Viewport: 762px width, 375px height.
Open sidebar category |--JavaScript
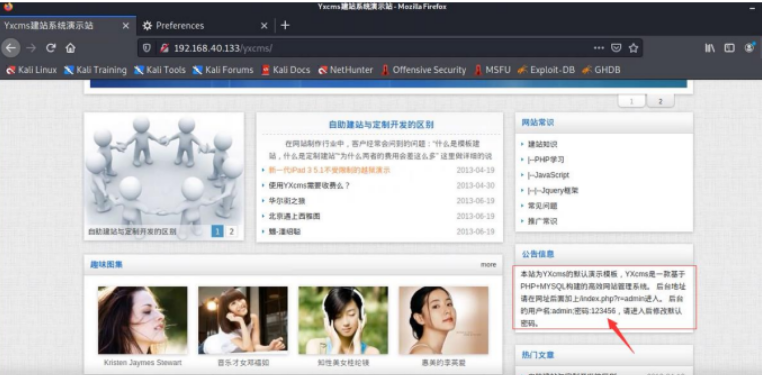pyautogui.click(x=548, y=175)
